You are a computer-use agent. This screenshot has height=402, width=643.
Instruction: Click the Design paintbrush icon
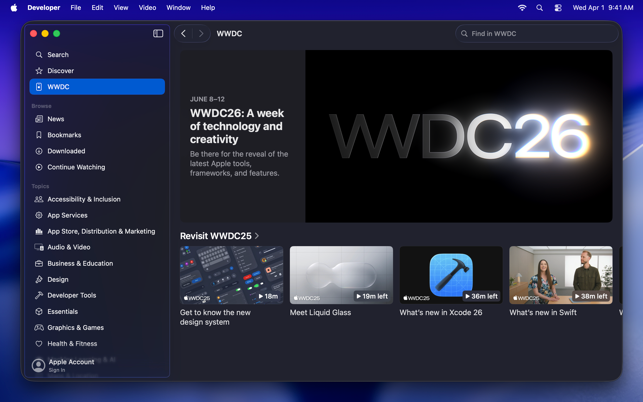(39, 279)
